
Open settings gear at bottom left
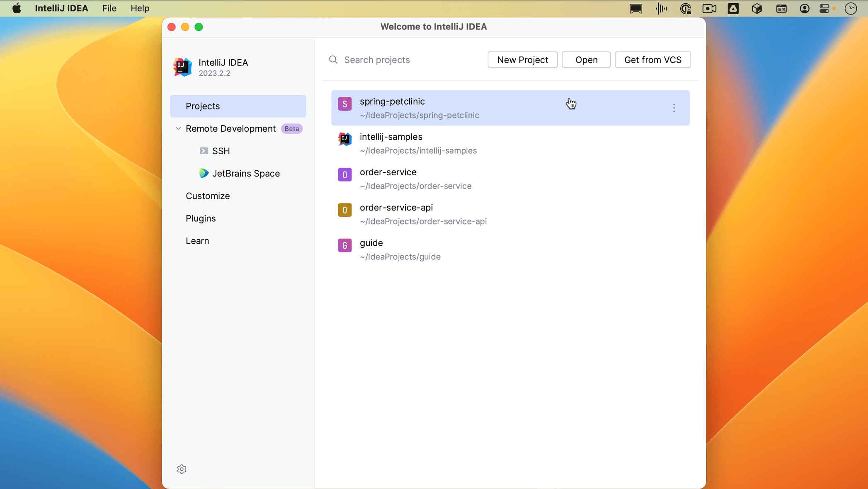coord(182,469)
